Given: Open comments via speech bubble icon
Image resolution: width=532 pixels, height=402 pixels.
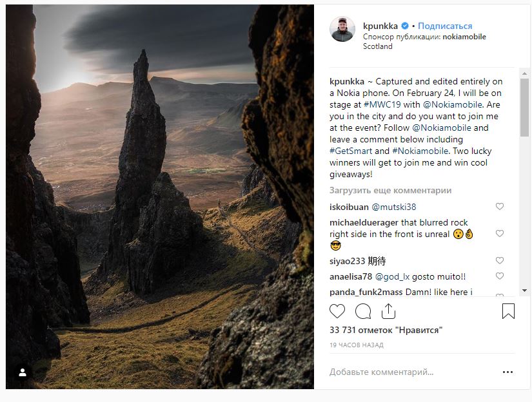Looking at the screenshot, I should click(363, 312).
